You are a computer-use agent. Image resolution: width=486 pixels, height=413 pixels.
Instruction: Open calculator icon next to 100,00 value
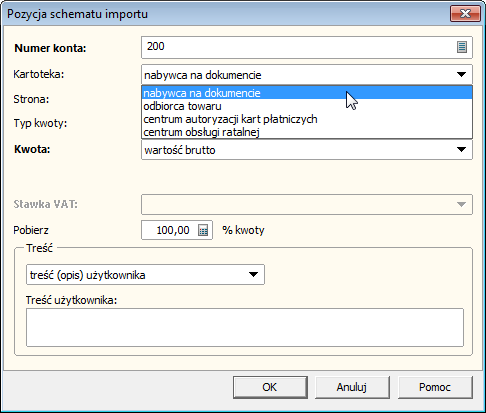click(203, 230)
